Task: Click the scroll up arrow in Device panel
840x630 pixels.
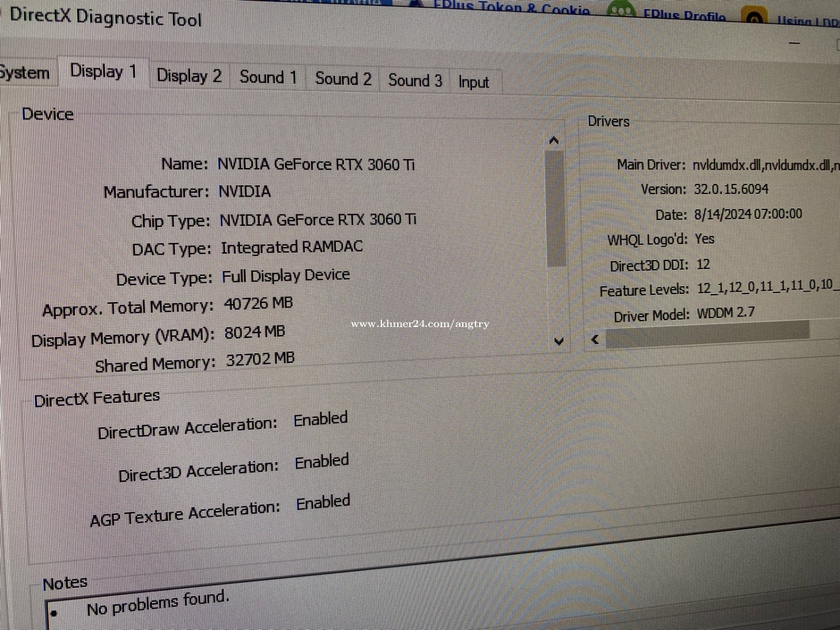Action: [x=554, y=141]
